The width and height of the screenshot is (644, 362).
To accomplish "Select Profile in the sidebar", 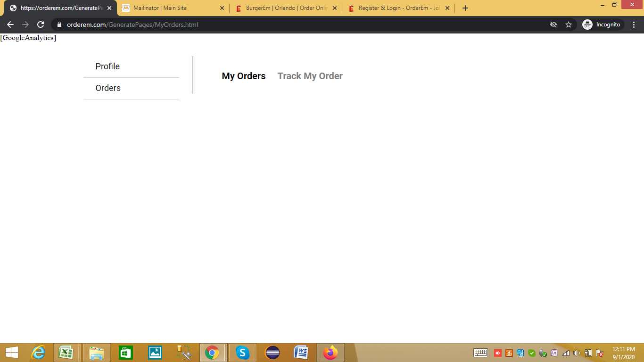I will point(107,66).
